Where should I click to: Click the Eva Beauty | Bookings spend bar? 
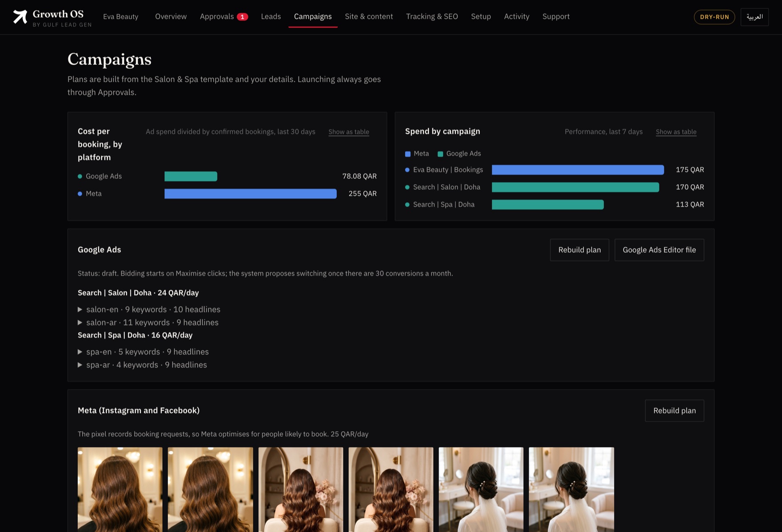click(578, 170)
